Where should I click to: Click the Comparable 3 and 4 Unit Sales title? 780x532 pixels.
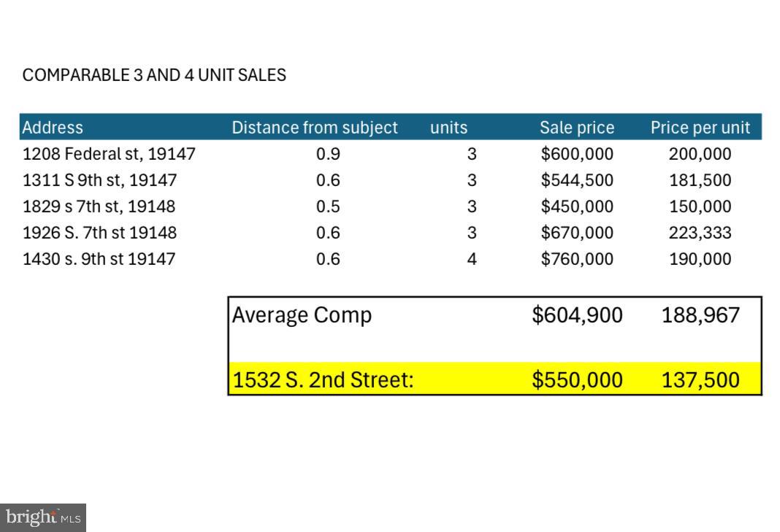(x=154, y=75)
